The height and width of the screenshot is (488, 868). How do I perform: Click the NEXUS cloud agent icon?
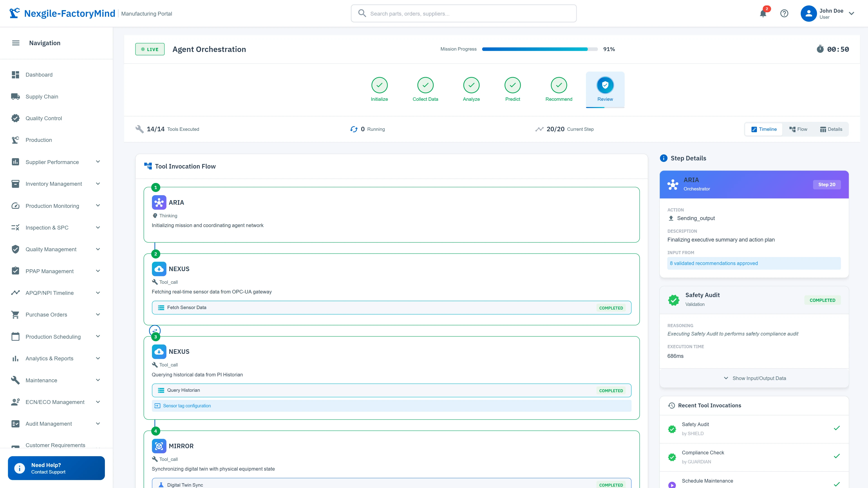point(159,269)
